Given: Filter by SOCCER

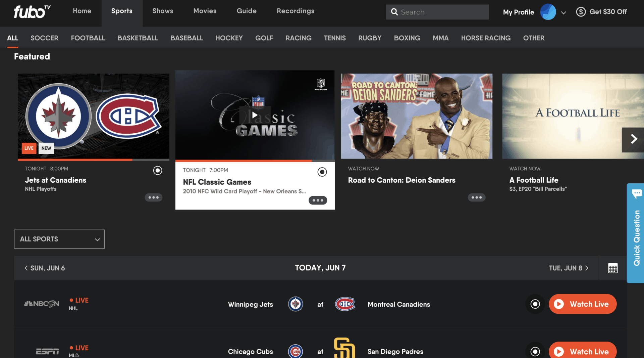Looking at the screenshot, I should (x=45, y=38).
